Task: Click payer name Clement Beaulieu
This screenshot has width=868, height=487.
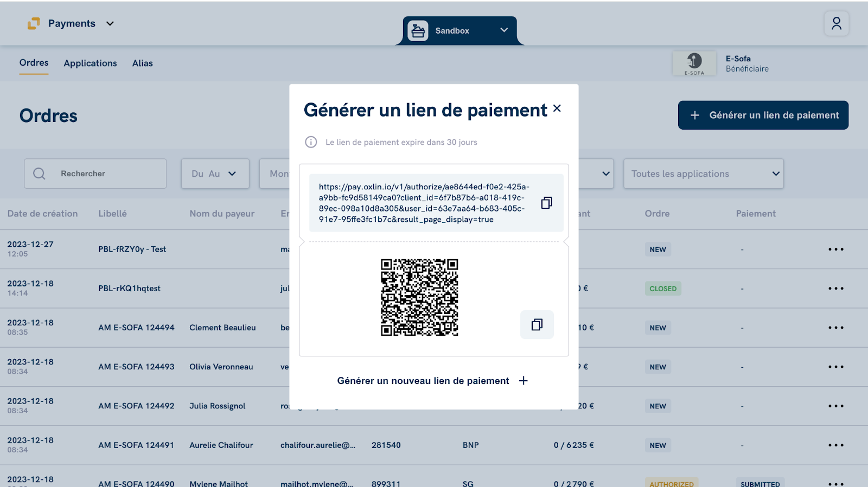Action: [x=222, y=328]
